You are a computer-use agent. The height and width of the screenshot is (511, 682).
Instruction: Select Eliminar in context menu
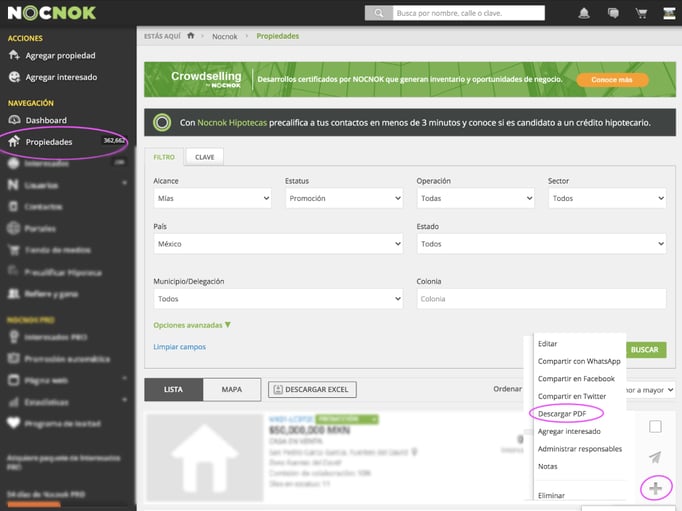tap(551, 495)
